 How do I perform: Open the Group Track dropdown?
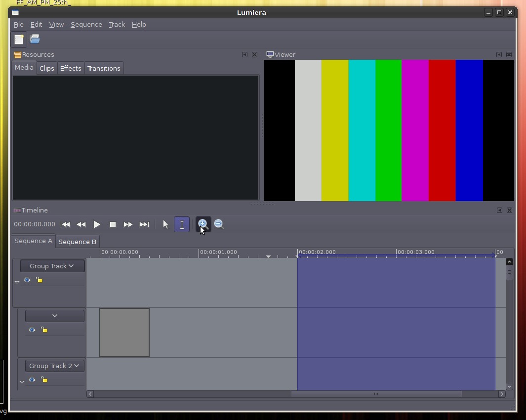click(x=52, y=266)
